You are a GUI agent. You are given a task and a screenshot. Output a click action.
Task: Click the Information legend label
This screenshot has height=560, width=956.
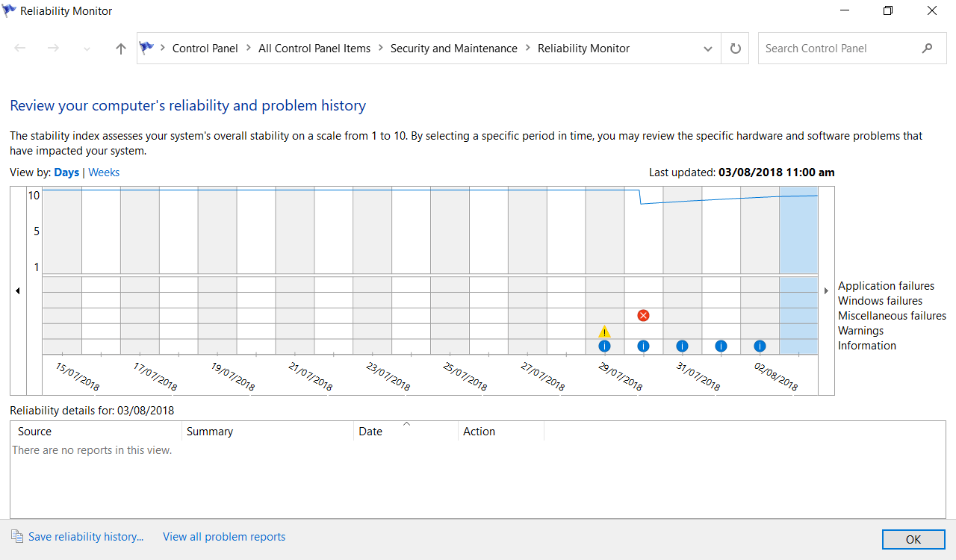[867, 346]
